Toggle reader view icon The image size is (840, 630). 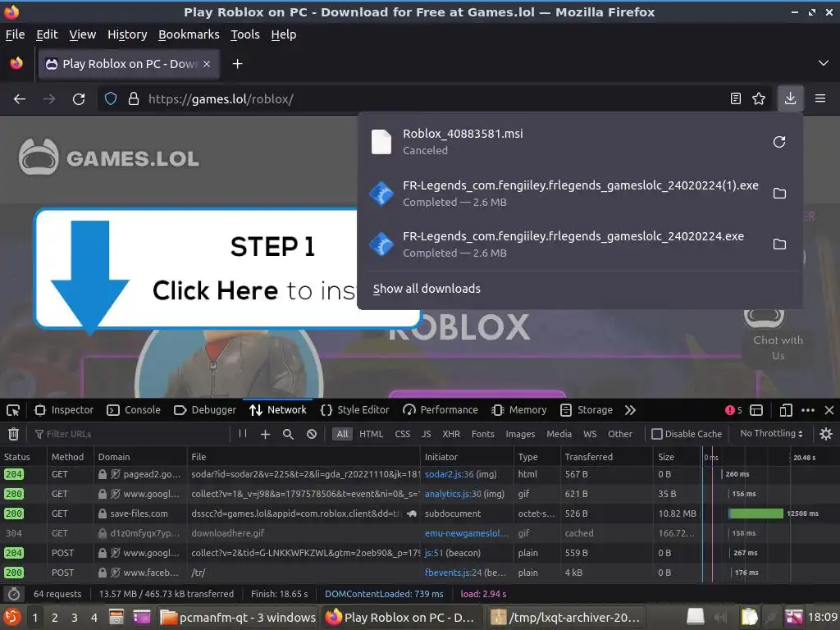click(x=736, y=98)
